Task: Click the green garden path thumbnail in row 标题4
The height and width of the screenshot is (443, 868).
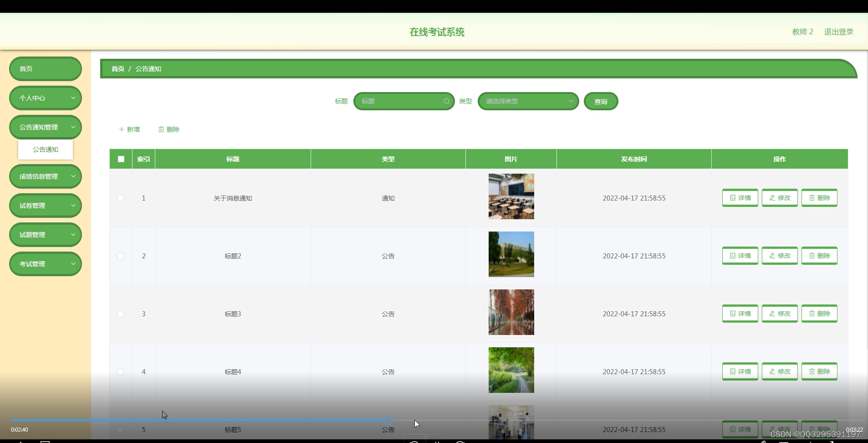Action: [x=511, y=370]
